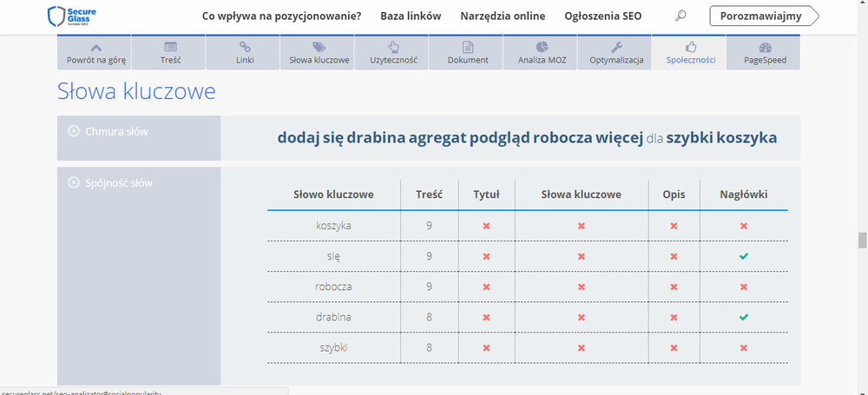Click the red X in robocza Opis

click(674, 287)
